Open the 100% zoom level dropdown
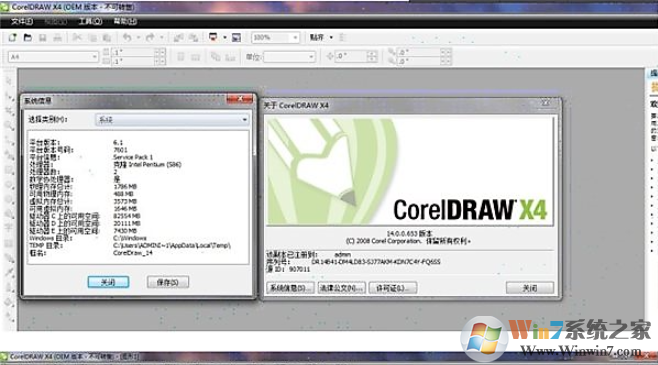The height and width of the screenshot is (365, 658). (x=295, y=38)
